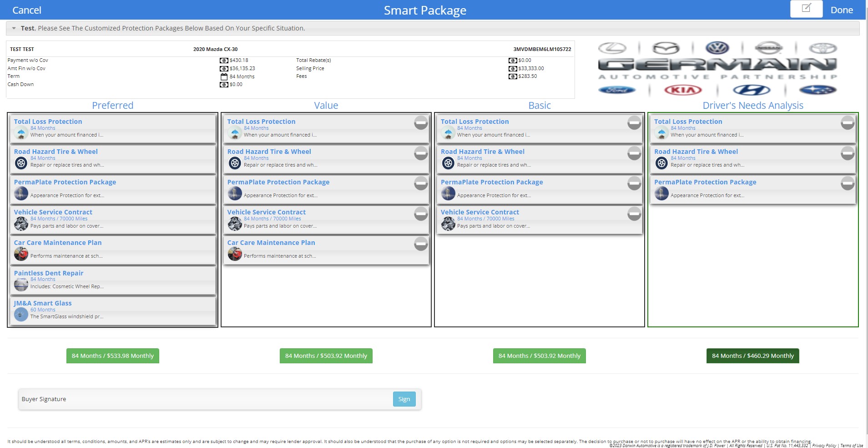Viewport: 868px width, 448px height.
Task: Click PermaPlate icon in Basic column
Action: point(448,193)
